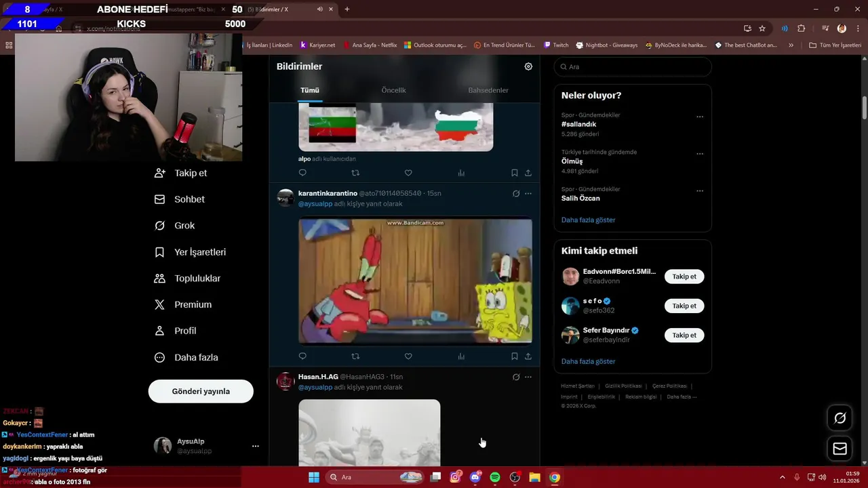View analytics of karantinkarantino's post

click(x=461, y=356)
